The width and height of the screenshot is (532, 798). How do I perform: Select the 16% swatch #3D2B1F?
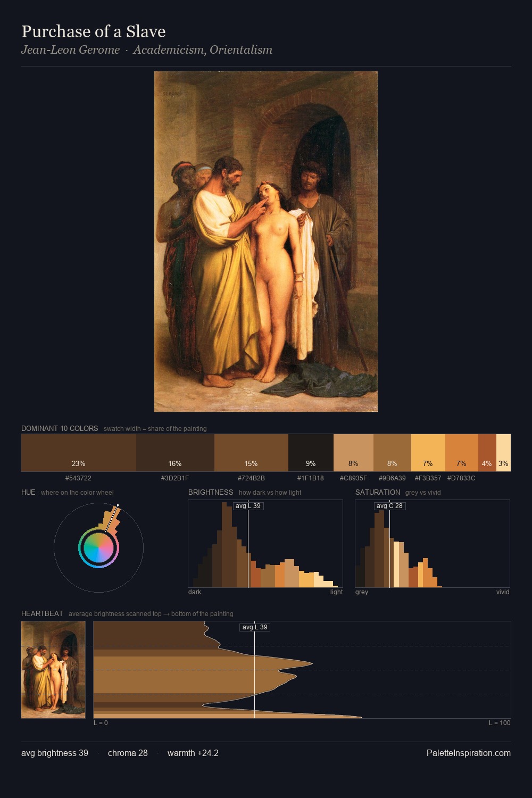point(175,453)
